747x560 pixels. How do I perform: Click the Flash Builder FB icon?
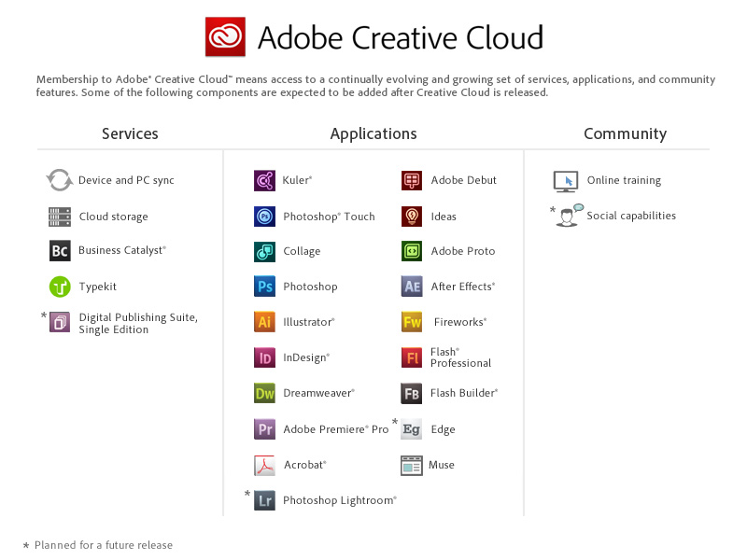click(412, 393)
